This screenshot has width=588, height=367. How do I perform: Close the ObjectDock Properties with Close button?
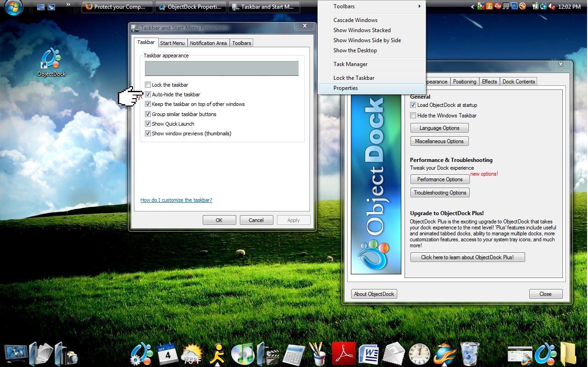pyautogui.click(x=545, y=294)
